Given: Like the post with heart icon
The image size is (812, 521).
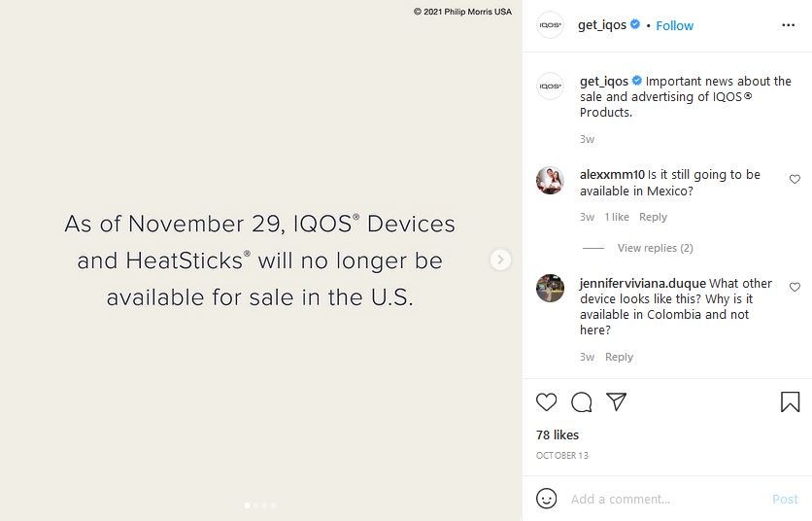Looking at the screenshot, I should point(547,401).
